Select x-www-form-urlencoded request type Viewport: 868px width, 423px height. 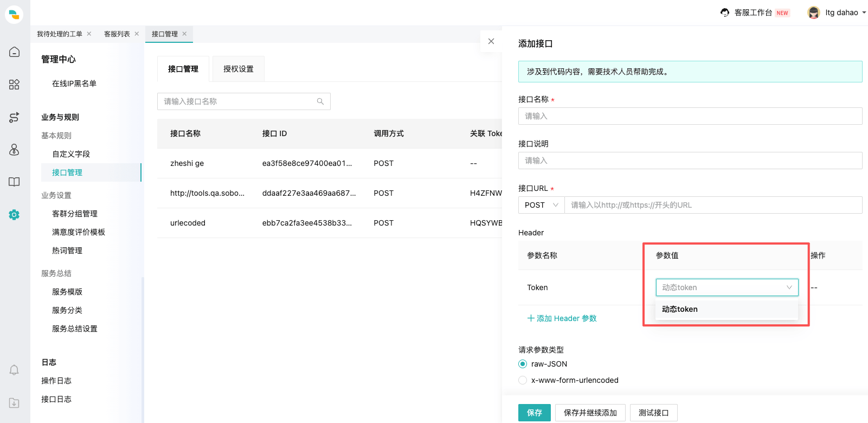523,380
